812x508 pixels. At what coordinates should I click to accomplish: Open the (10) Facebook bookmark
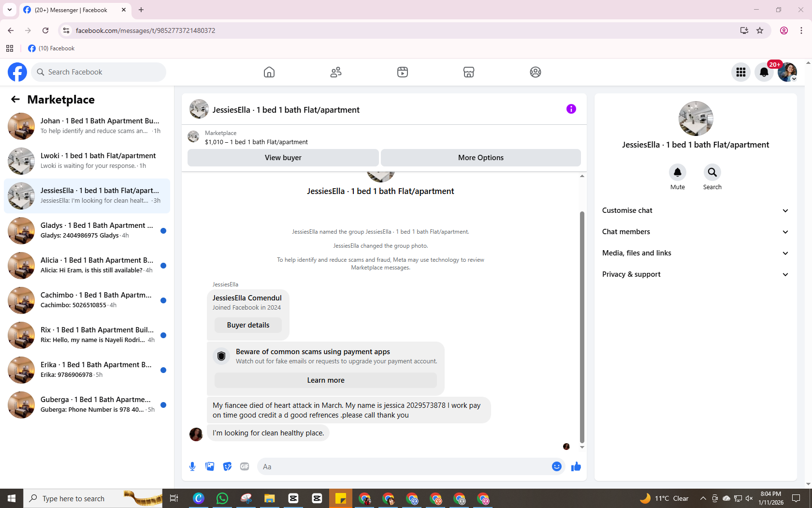51,48
